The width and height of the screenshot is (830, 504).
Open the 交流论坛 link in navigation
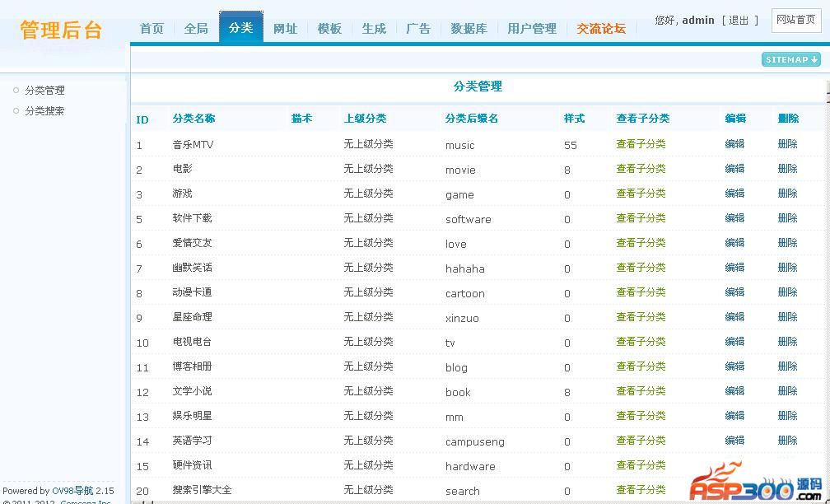[601, 29]
